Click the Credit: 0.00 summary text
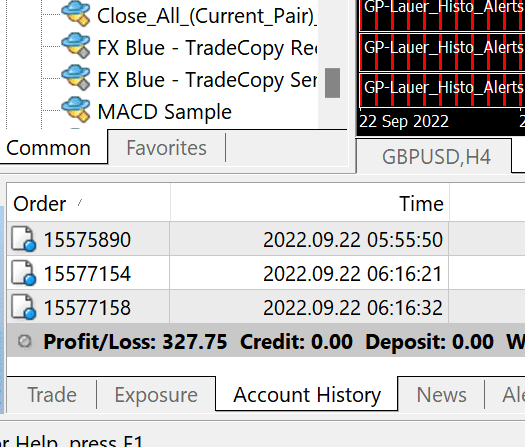525x447 pixels. (296, 342)
